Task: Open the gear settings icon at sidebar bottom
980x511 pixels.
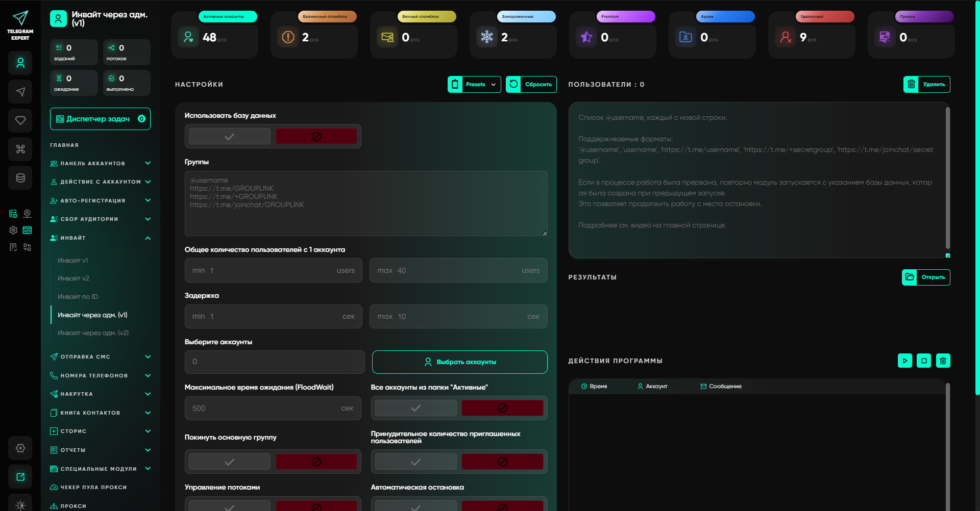Action: [20, 448]
